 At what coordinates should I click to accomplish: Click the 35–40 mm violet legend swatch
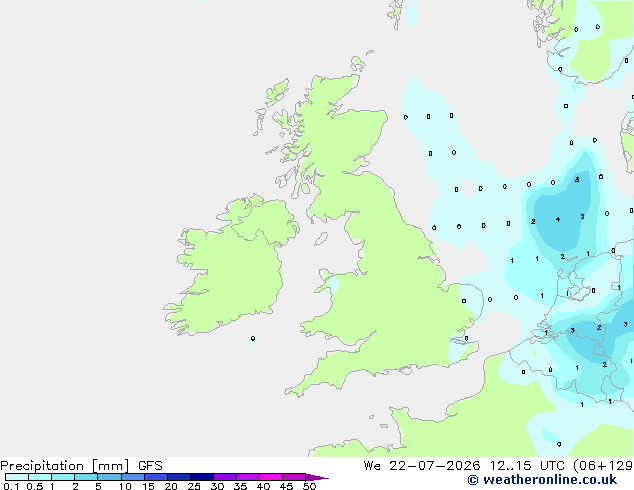click(248, 477)
